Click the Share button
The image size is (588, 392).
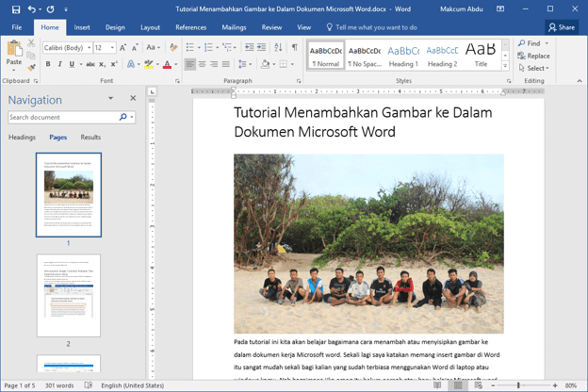[562, 27]
